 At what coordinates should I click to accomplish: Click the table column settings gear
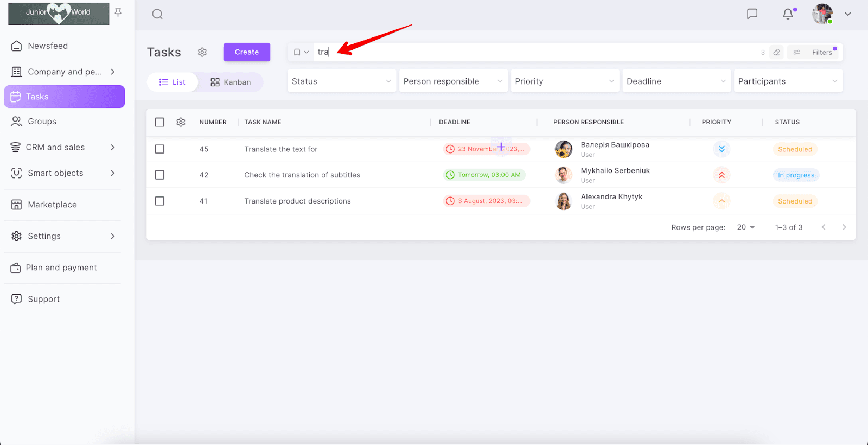181,122
